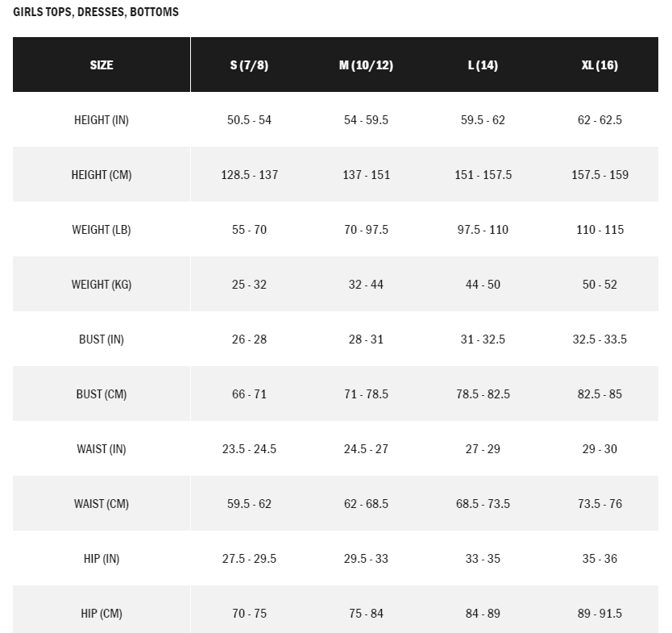Select the S (7/8) size header

click(249, 65)
